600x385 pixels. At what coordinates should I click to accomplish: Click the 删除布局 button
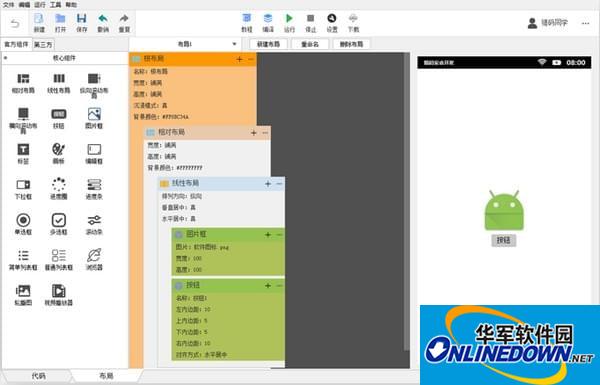tap(351, 44)
